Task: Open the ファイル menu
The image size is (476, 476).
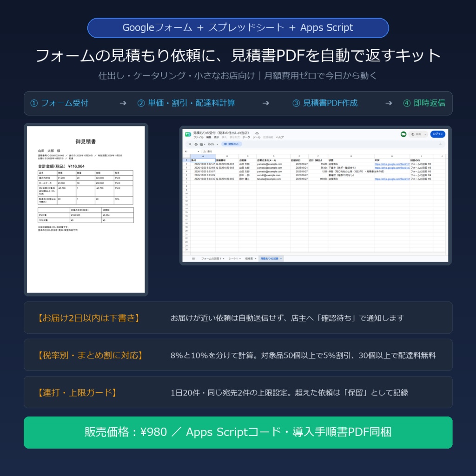Action: 198,137
